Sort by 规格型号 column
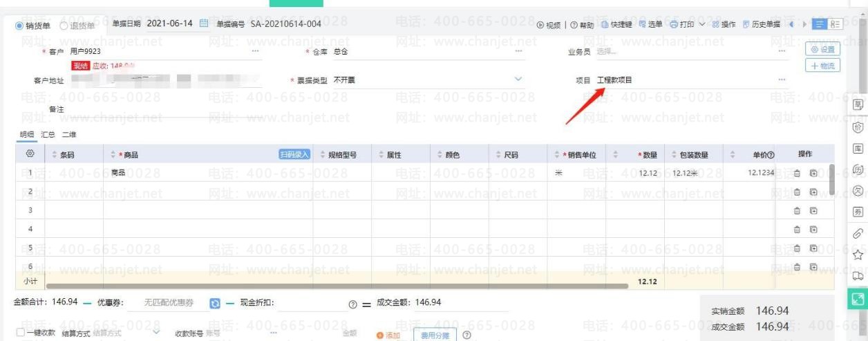The width and height of the screenshot is (868, 341). point(323,155)
